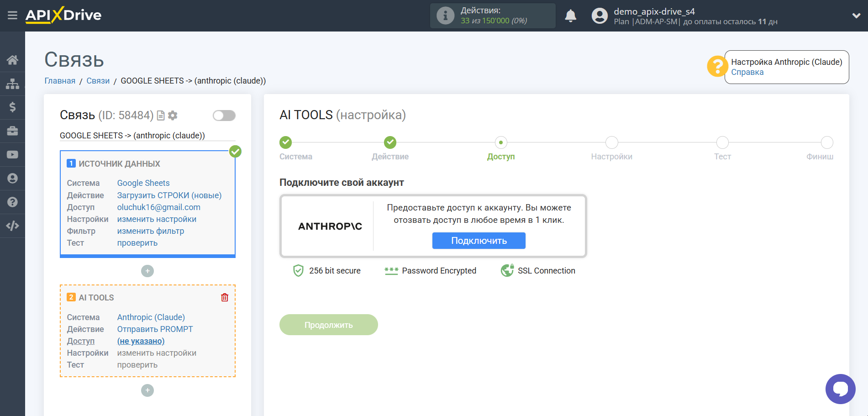Expand the user account dropdown arrow
The width and height of the screenshot is (868, 416).
point(856,16)
